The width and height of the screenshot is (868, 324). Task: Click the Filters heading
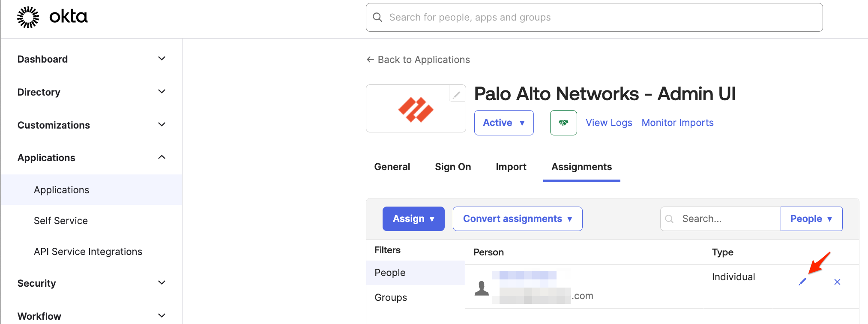click(387, 250)
